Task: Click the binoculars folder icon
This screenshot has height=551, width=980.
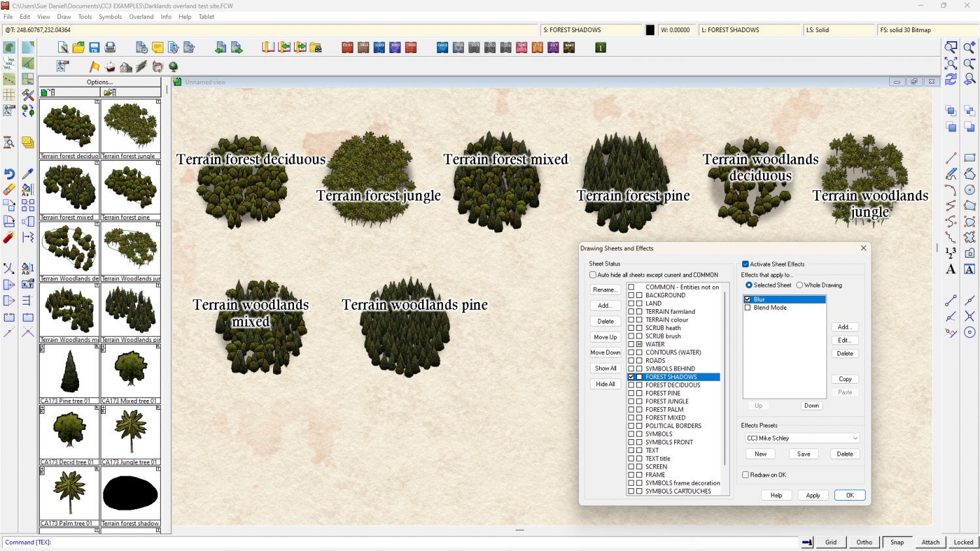Action: 316,47
